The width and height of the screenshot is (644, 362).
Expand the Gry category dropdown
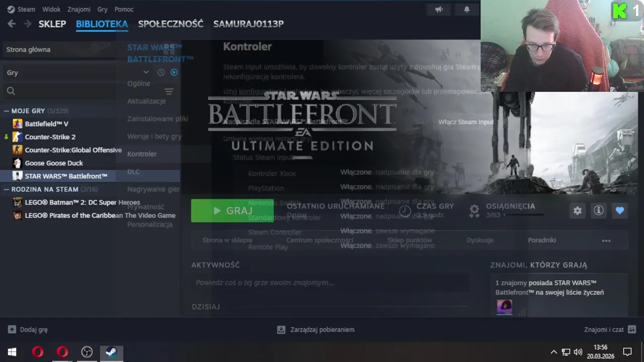(x=146, y=72)
